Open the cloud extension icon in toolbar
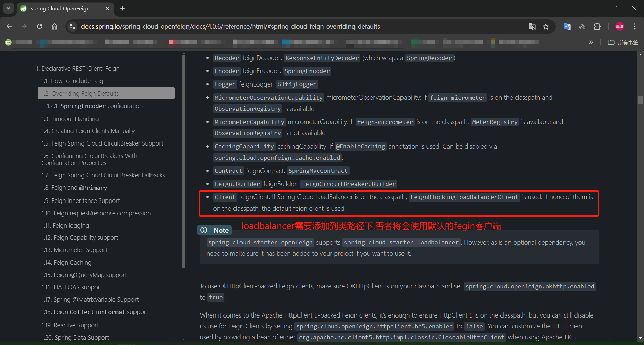644x345 pixels. tap(582, 26)
